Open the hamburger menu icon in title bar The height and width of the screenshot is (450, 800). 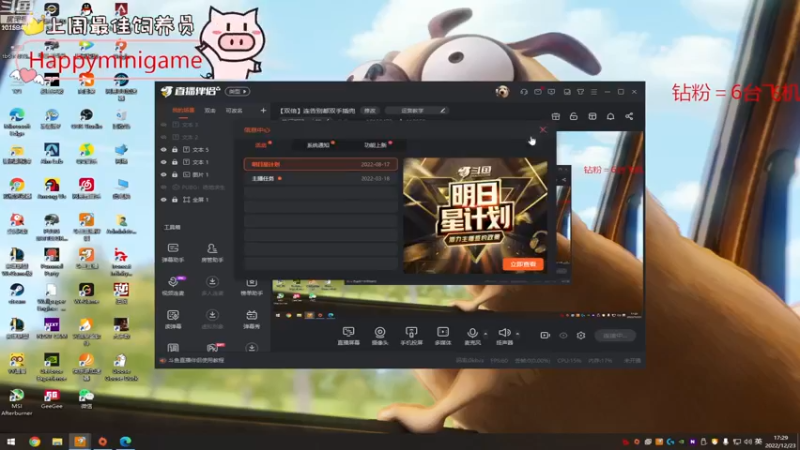point(593,92)
